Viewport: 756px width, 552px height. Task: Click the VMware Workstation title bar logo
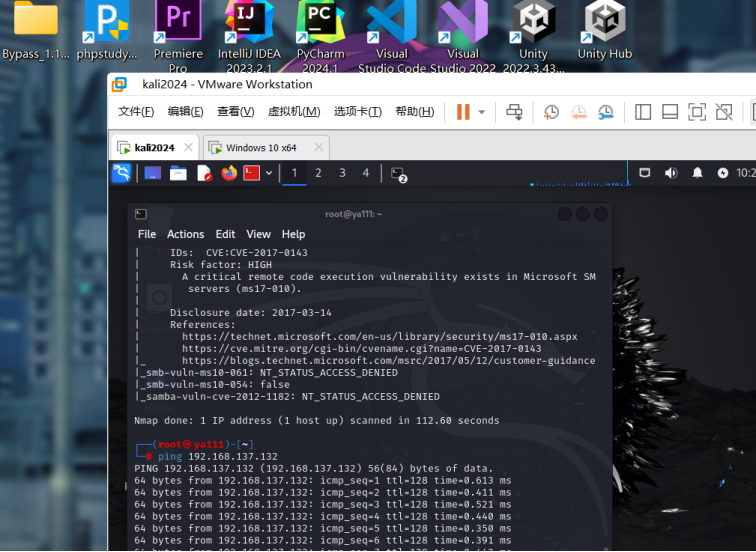119,84
